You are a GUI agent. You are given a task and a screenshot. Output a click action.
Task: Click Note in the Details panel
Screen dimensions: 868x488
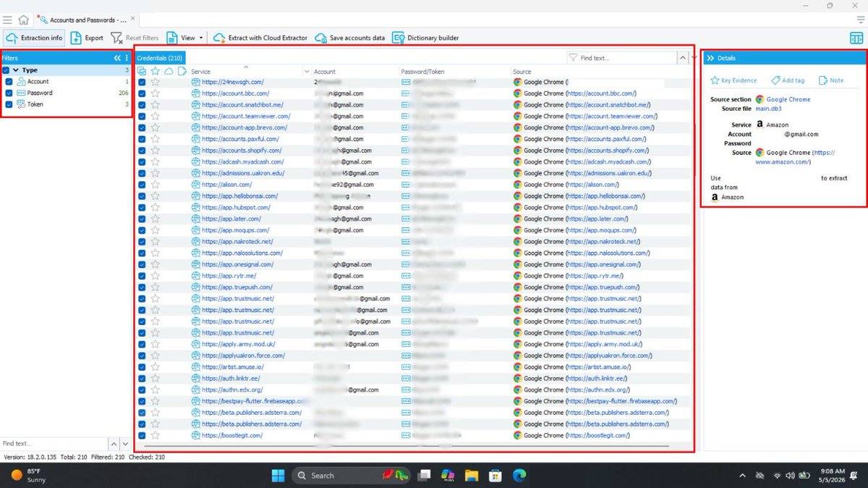pyautogui.click(x=830, y=80)
